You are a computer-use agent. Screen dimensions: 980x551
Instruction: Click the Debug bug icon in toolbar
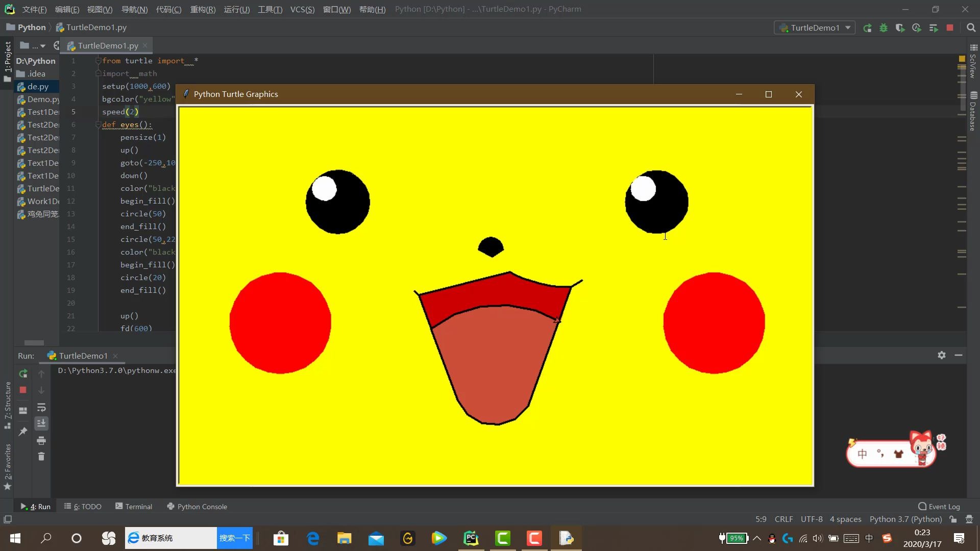tap(884, 28)
